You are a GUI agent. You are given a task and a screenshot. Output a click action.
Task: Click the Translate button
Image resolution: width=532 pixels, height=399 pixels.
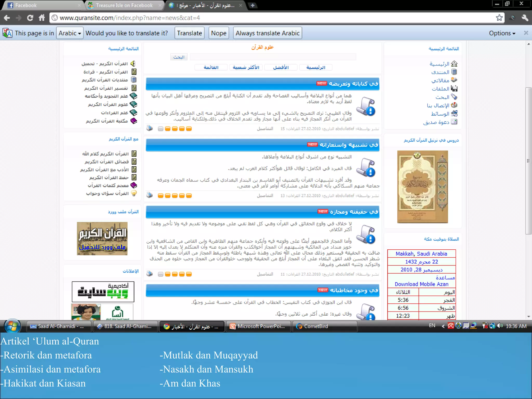189,33
